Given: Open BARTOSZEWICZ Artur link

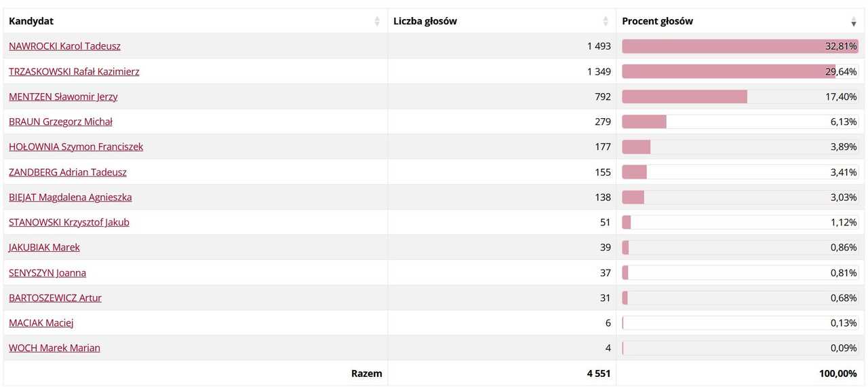Looking at the screenshot, I should [55, 297].
